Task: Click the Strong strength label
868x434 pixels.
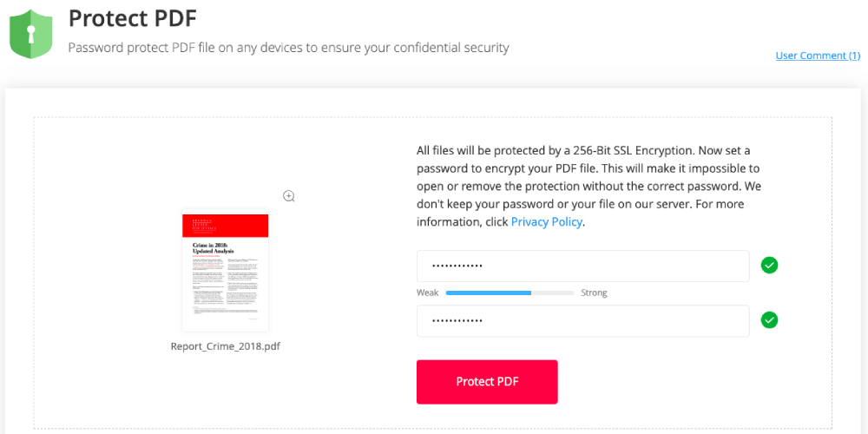Action: [x=594, y=293]
